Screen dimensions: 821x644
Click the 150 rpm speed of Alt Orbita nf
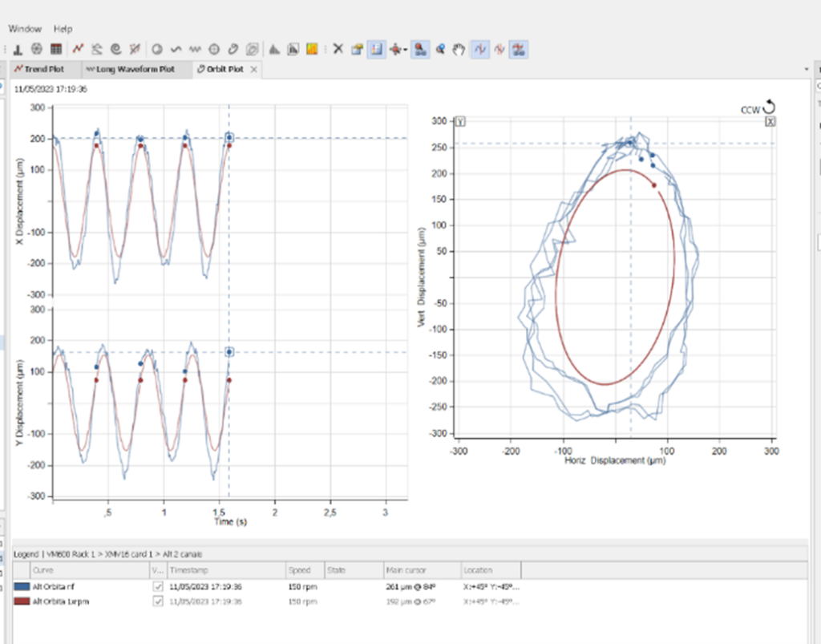(x=302, y=586)
